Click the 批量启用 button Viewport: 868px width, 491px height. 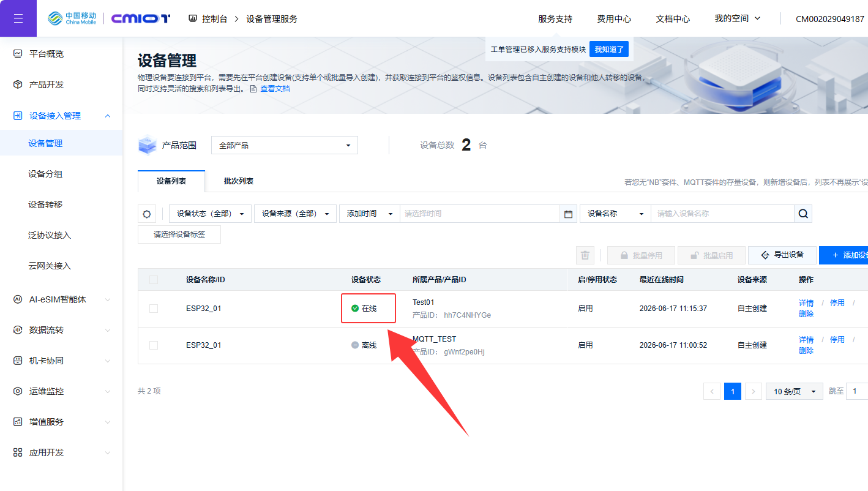point(711,255)
